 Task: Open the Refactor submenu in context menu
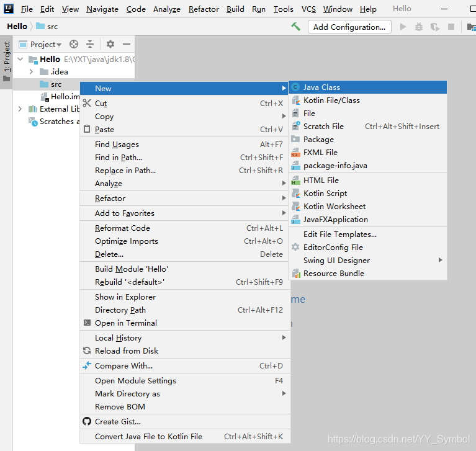(x=185, y=198)
